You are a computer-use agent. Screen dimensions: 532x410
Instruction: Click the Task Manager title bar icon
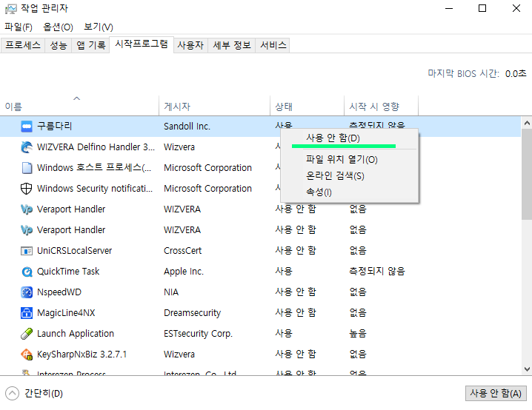11,8
